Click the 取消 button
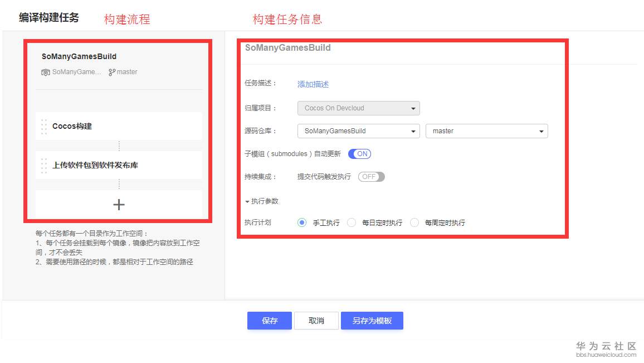 316,320
